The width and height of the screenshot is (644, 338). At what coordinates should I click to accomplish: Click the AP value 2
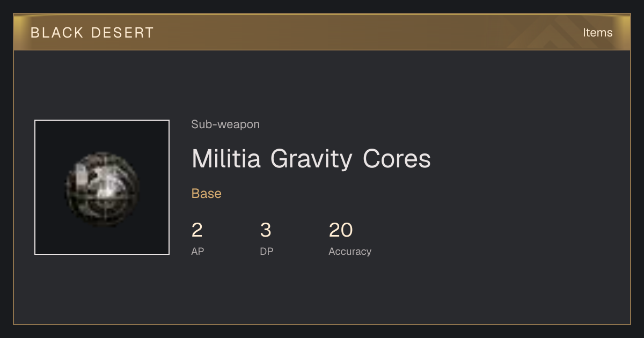[197, 230]
